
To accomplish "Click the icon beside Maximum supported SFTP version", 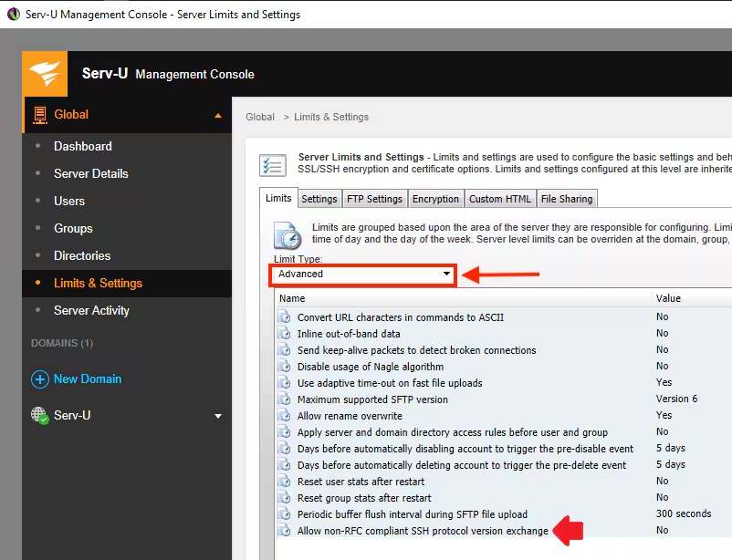I will tap(284, 399).
